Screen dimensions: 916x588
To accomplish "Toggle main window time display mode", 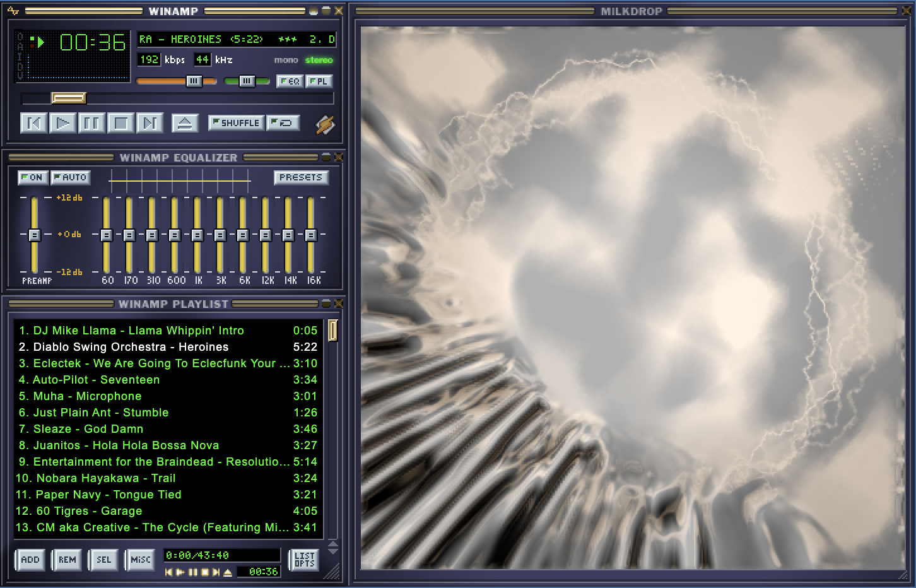I will 93,42.
